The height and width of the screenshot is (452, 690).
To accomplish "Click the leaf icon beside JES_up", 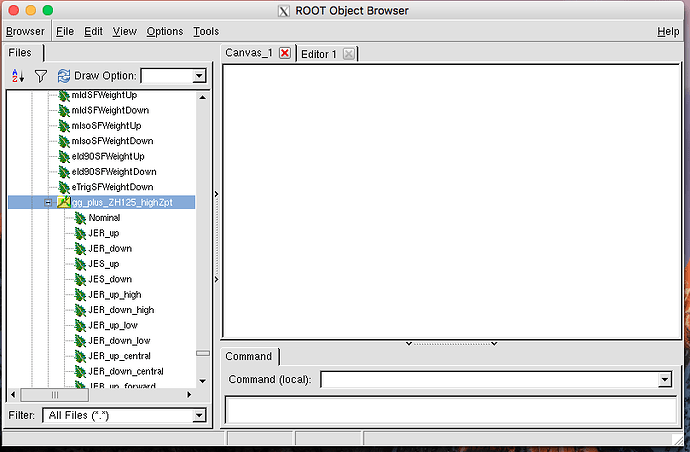I will pyautogui.click(x=81, y=264).
